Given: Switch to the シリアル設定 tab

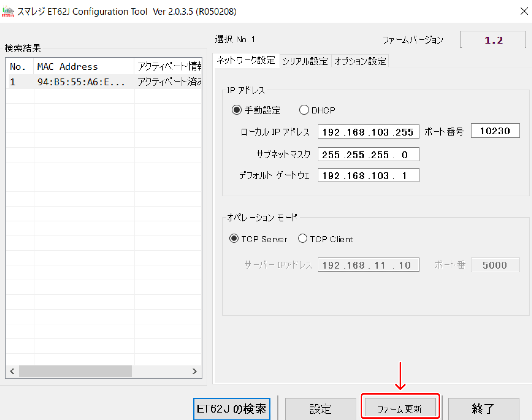Looking at the screenshot, I should pos(305,61).
